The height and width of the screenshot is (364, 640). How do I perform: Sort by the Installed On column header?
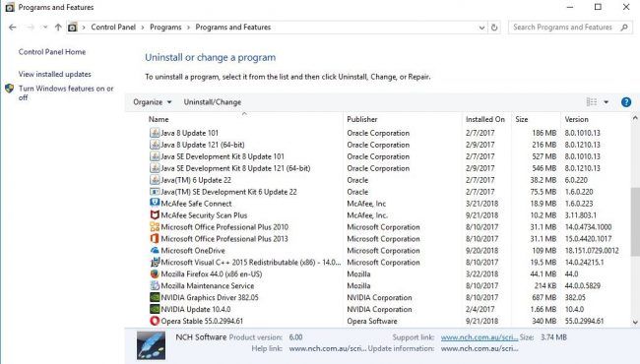pos(486,119)
